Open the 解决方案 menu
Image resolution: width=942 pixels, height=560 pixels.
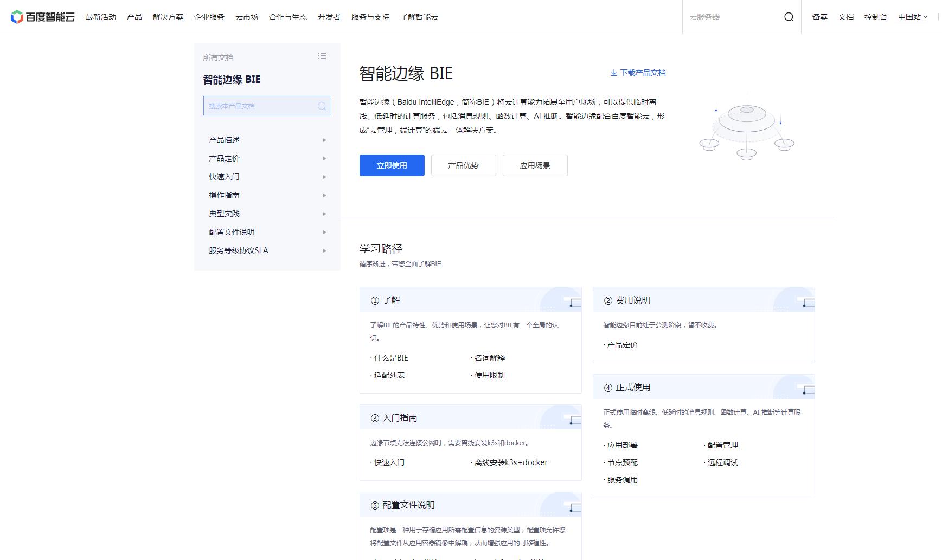click(168, 17)
